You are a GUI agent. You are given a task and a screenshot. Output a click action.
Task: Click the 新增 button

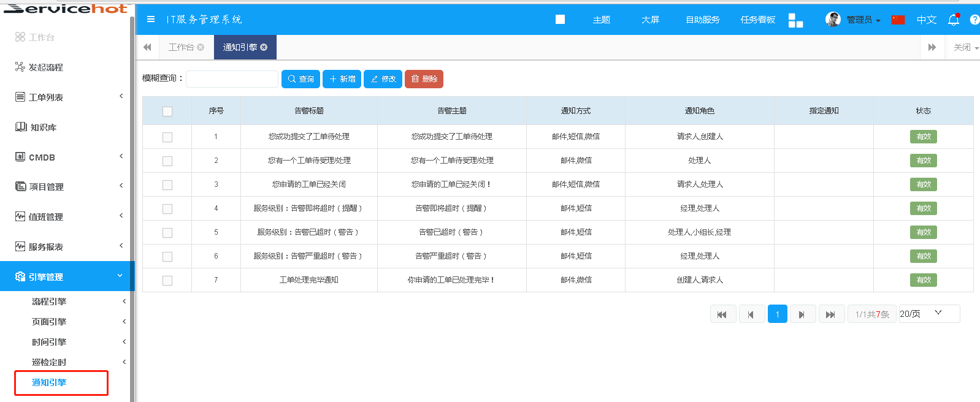(342, 79)
